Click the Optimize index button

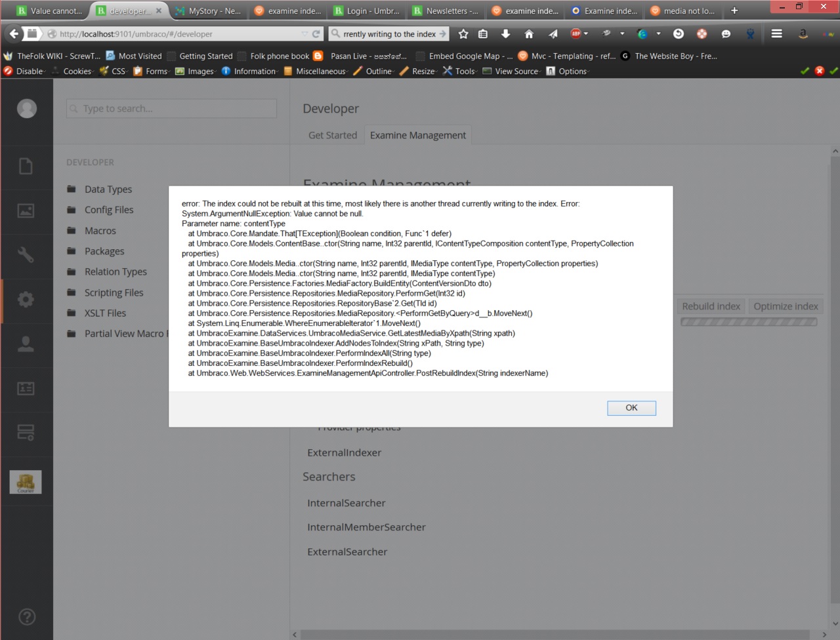coord(786,306)
